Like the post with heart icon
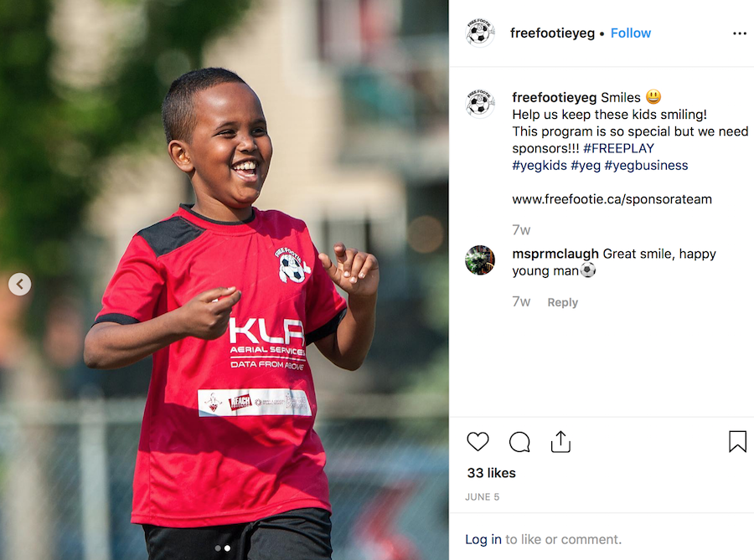 coord(478,442)
